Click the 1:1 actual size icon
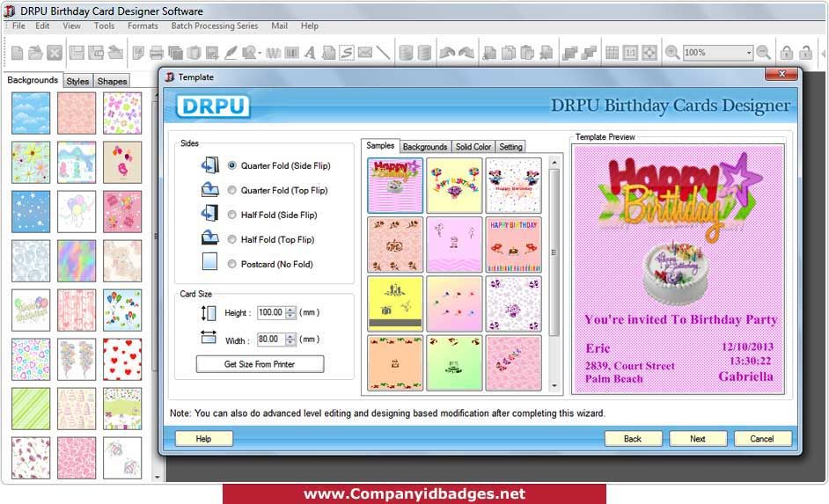Screen dimensions: 829x504 click(x=630, y=52)
